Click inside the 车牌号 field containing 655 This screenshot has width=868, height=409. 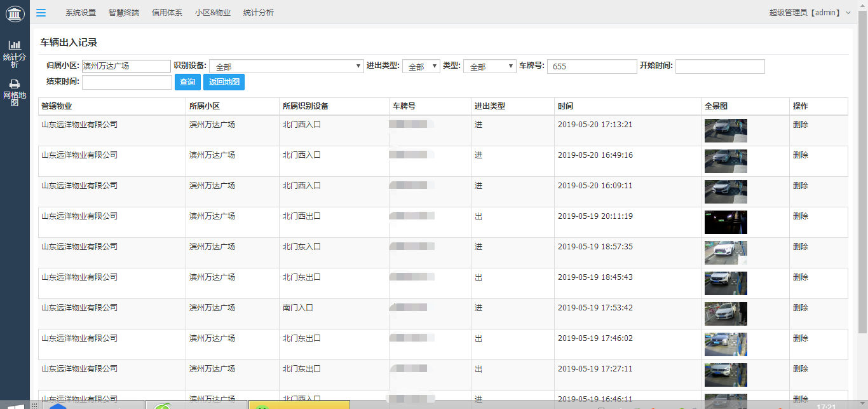tap(592, 67)
